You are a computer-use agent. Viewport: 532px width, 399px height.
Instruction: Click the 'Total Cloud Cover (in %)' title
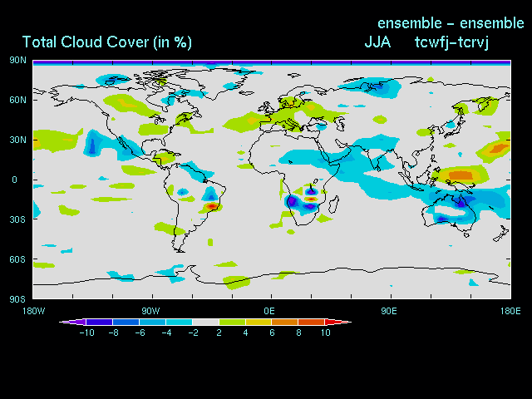click(x=107, y=42)
